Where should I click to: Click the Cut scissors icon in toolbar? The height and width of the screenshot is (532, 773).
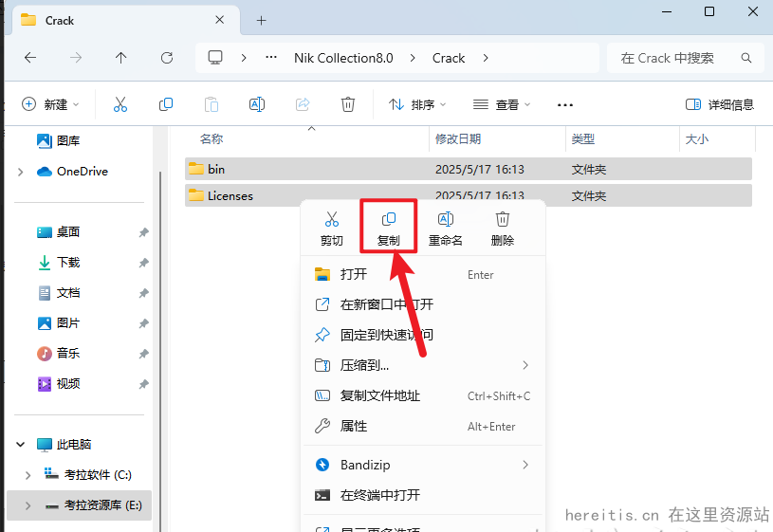(x=120, y=104)
